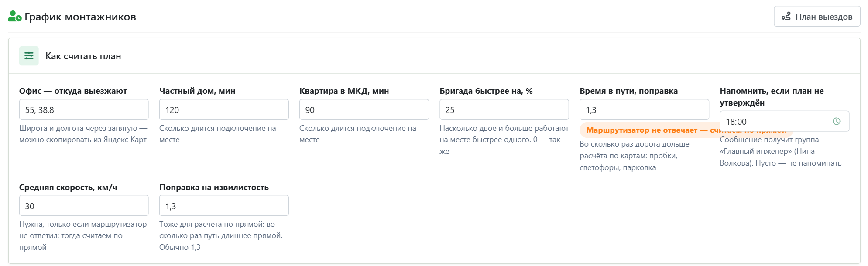The height and width of the screenshot is (266, 868).
Task: Edit the Частный дом, мин field
Action: pyautogui.click(x=224, y=109)
